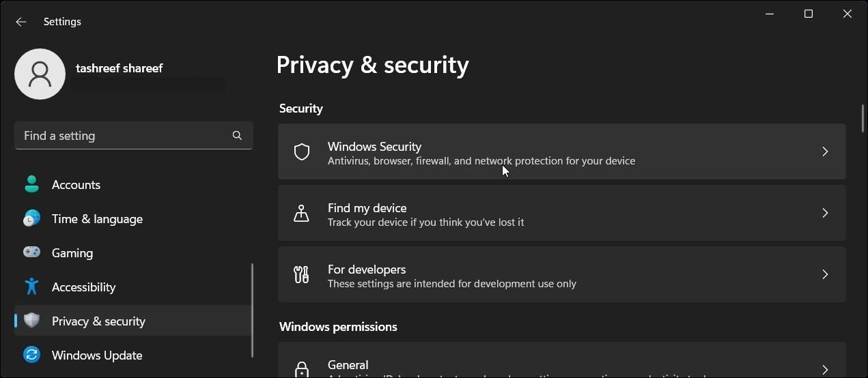Expand For developers chevron arrow
The image size is (868, 378).
pyautogui.click(x=825, y=274)
